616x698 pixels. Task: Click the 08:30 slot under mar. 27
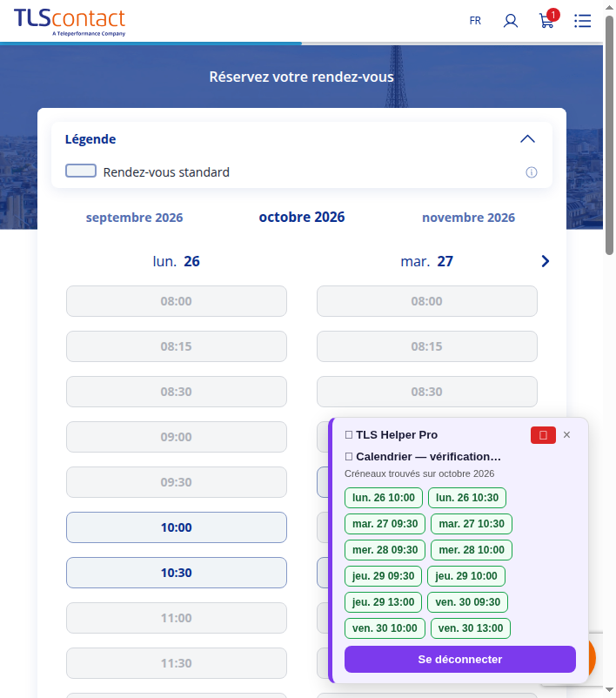pos(427,392)
